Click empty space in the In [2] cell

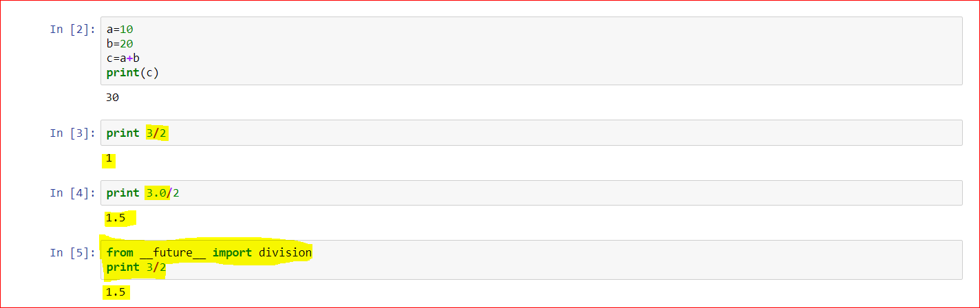(x=551, y=51)
